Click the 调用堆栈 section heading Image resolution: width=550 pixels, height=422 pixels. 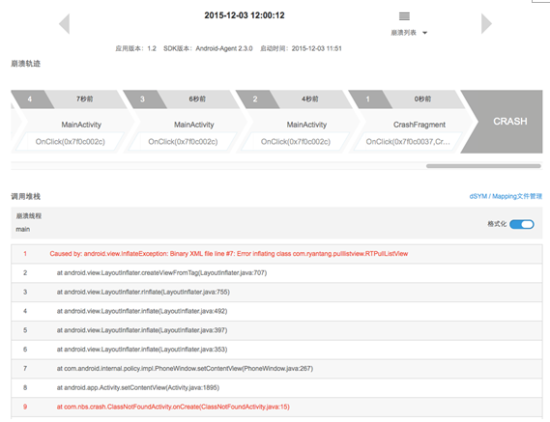pyautogui.click(x=26, y=196)
